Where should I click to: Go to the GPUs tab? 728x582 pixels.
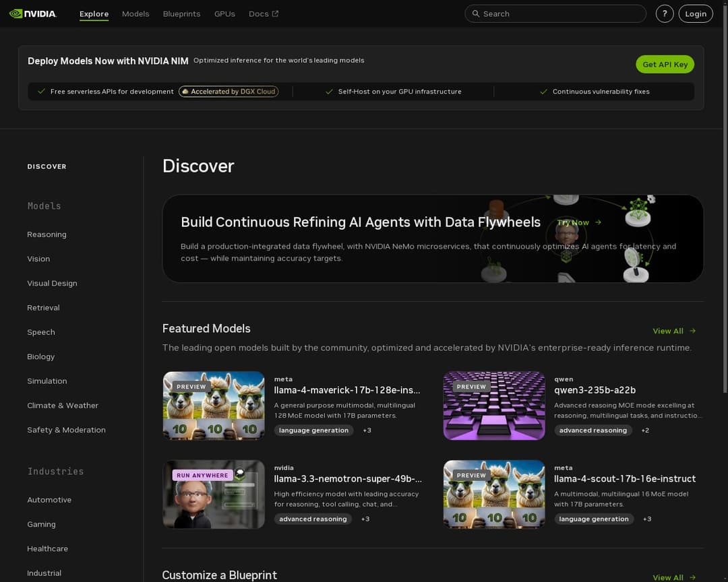[x=224, y=14]
